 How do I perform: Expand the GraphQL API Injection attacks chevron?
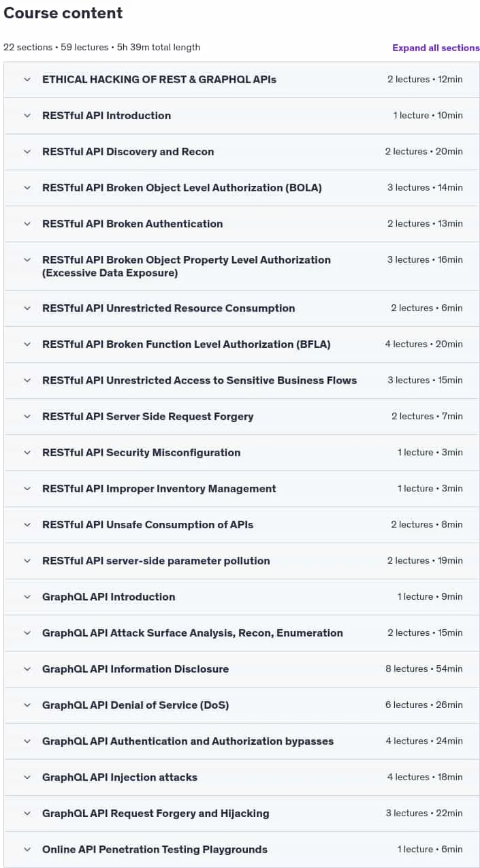[x=27, y=777]
